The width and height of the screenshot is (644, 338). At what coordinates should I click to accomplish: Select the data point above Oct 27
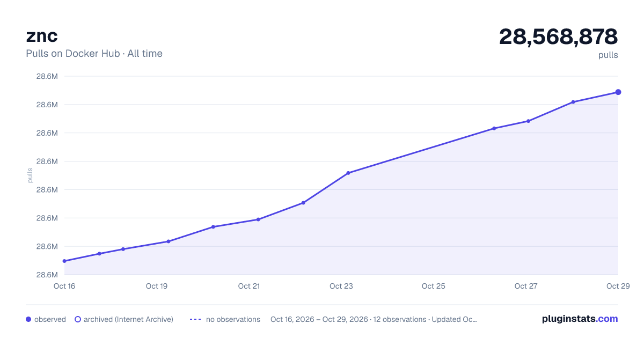(x=528, y=121)
